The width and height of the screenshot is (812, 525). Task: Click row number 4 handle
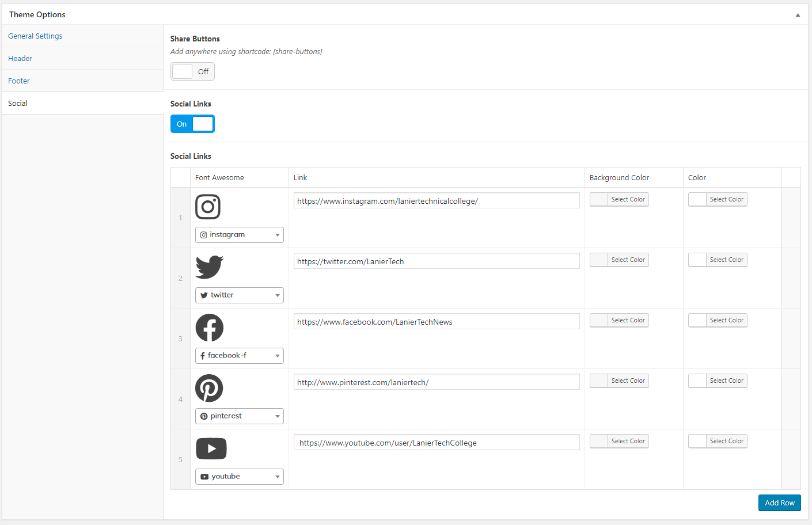(x=180, y=399)
